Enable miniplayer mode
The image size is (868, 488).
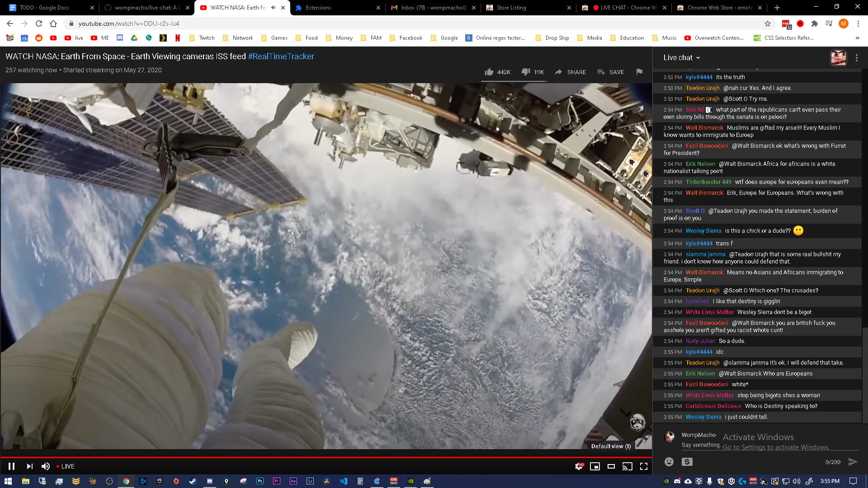pos(595,466)
